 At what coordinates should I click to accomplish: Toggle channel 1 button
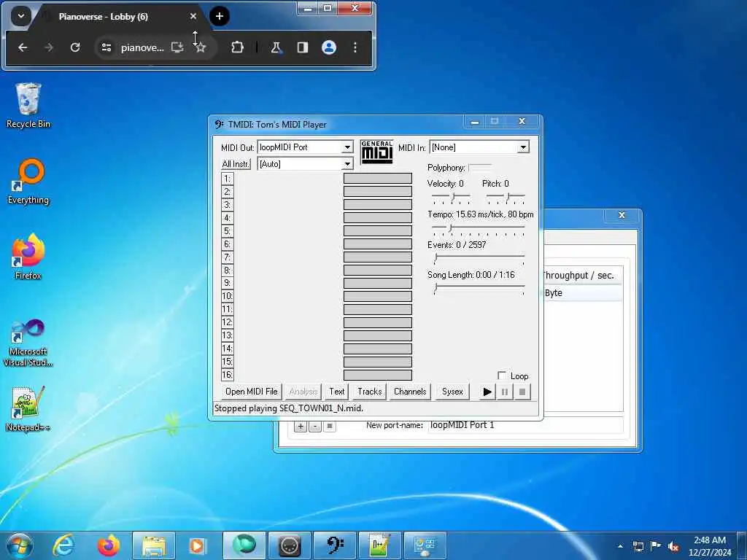(x=228, y=179)
